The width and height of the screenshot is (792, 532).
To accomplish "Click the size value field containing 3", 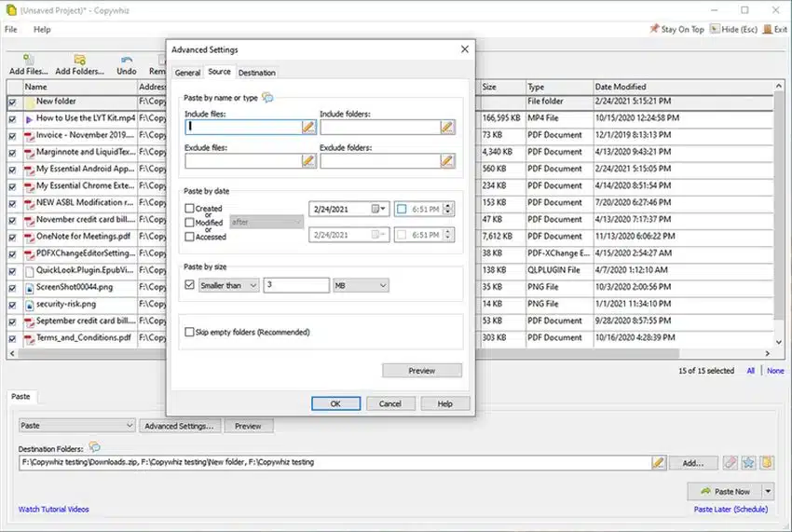I will coord(296,285).
